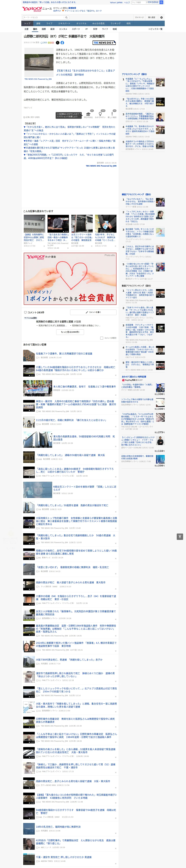Image resolution: width=186 pixels, height=868 pixels.
Task: Select the トップ tab
Action: tap(27, 24)
